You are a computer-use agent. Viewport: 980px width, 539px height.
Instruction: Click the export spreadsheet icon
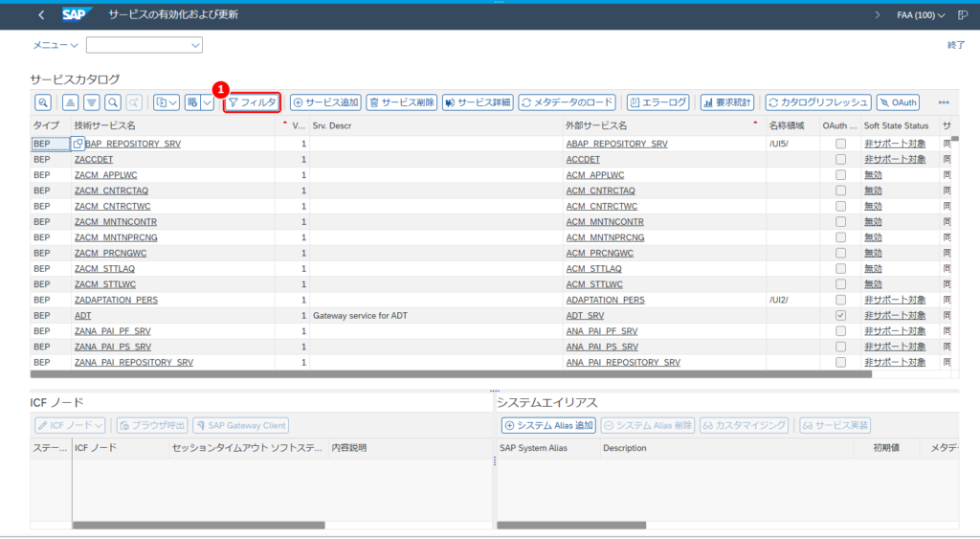pyautogui.click(x=161, y=102)
